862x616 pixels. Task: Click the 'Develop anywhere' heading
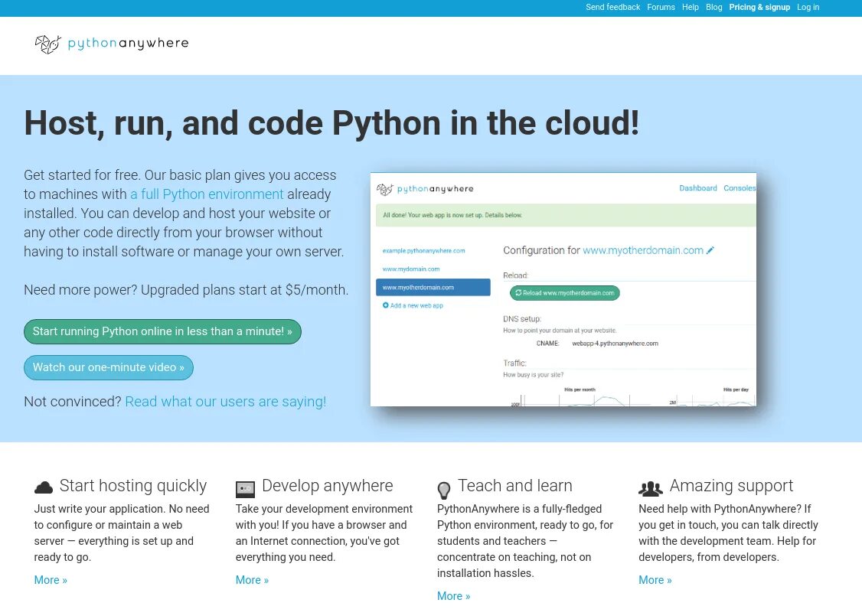click(x=327, y=486)
